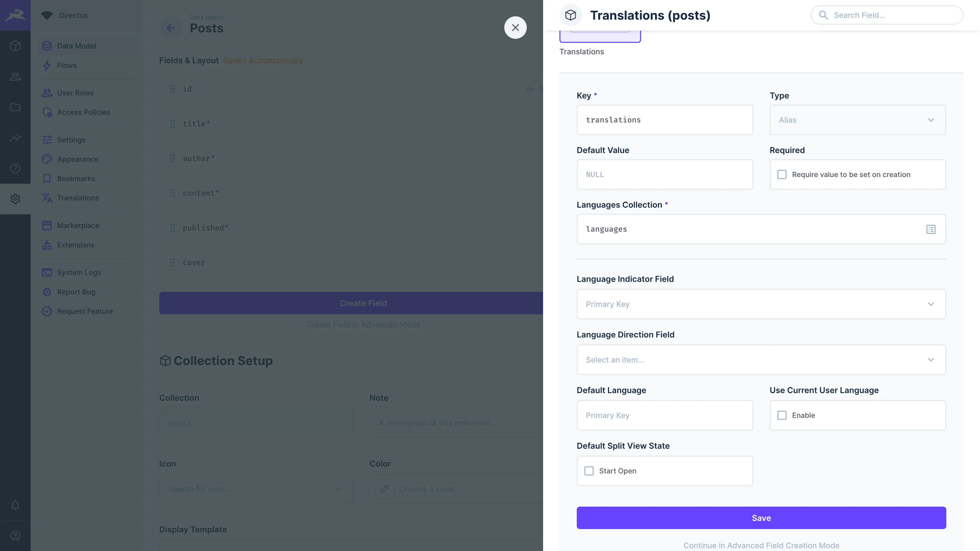Click the Directus rabbit logo
Image resolution: width=980 pixels, height=551 pixels.
pyautogui.click(x=15, y=15)
